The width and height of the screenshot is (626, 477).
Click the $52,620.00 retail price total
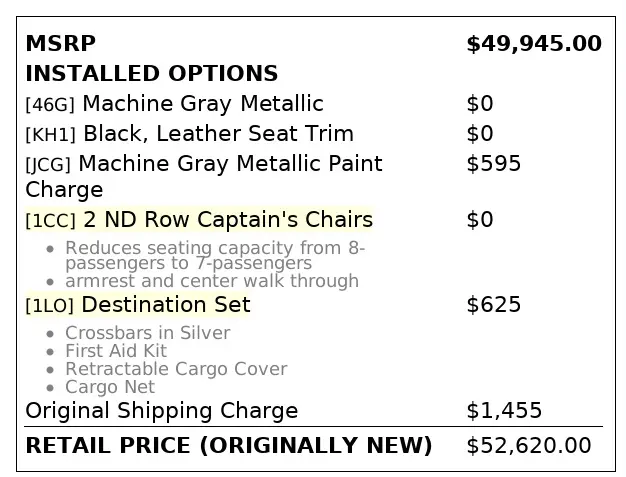[x=528, y=446]
